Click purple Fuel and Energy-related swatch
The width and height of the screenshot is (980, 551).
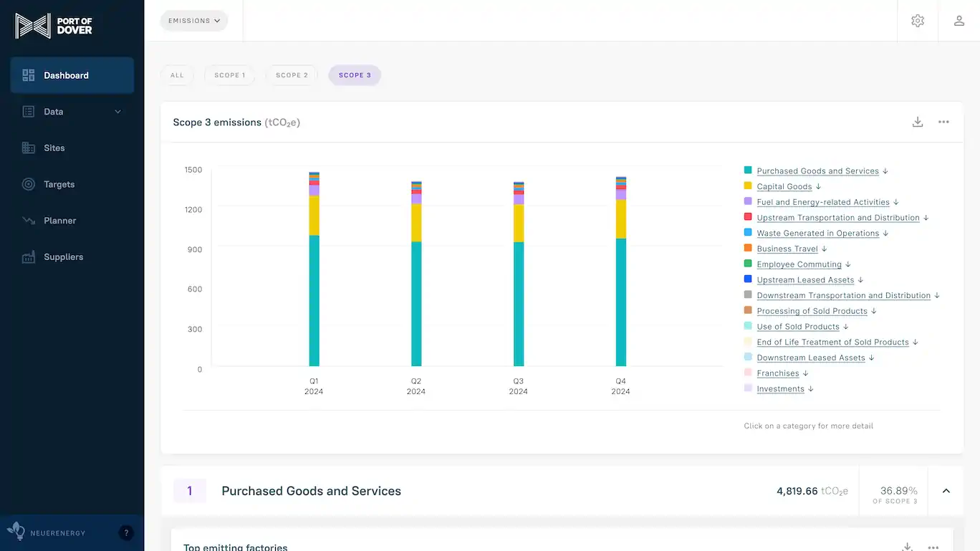click(748, 202)
